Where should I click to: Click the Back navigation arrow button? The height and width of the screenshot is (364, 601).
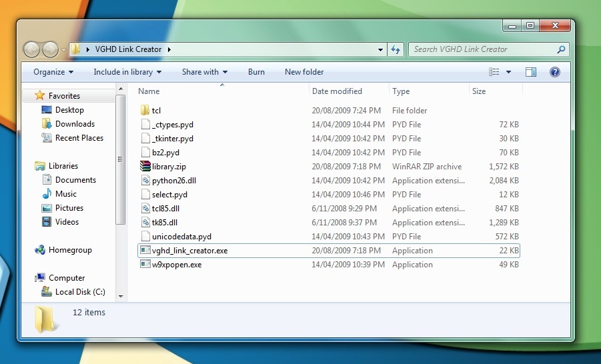(31, 49)
